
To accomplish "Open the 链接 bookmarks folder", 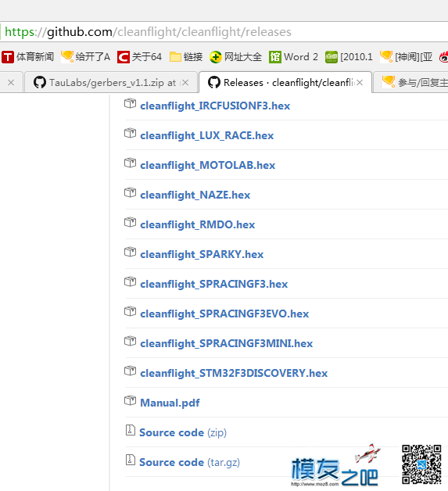I will (x=186, y=57).
